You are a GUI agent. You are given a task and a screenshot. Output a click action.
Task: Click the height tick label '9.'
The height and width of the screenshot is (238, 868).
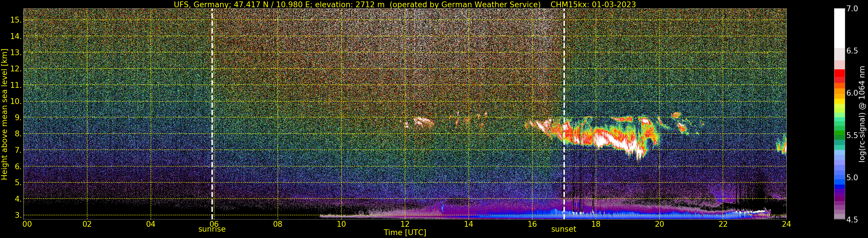[18, 118]
